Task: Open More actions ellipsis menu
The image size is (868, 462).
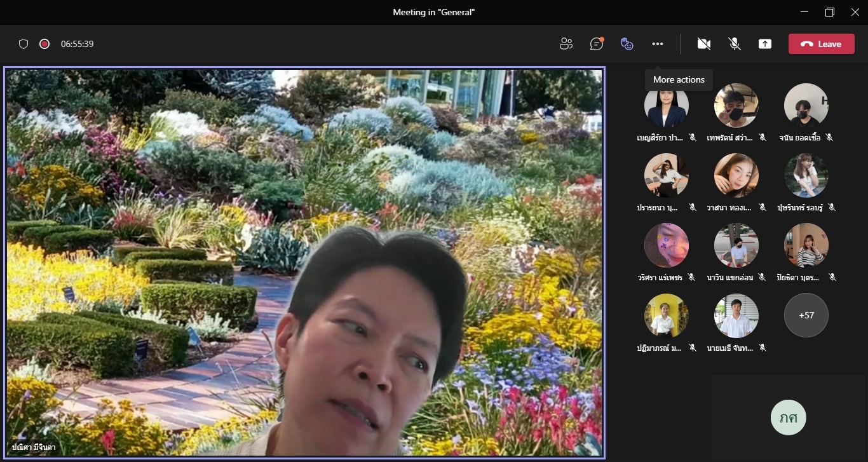Action: tap(658, 44)
